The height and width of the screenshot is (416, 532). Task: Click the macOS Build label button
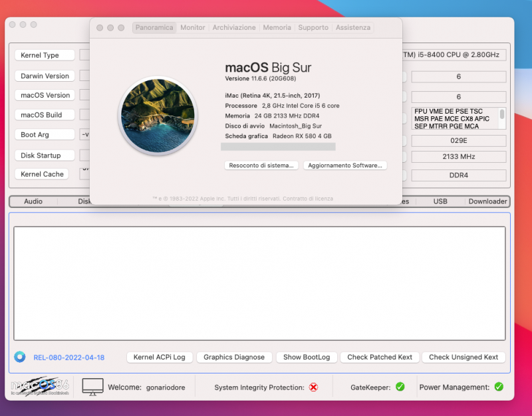pos(45,115)
